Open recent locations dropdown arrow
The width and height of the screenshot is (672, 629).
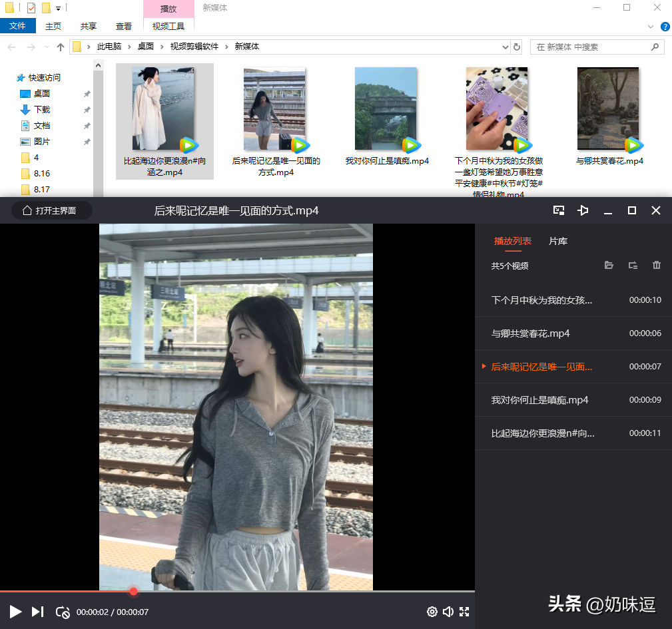[x=46, y=47]
